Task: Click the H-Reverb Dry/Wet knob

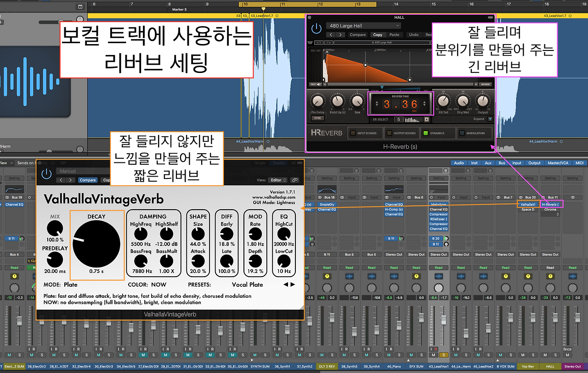Action: tap(463, 100)
